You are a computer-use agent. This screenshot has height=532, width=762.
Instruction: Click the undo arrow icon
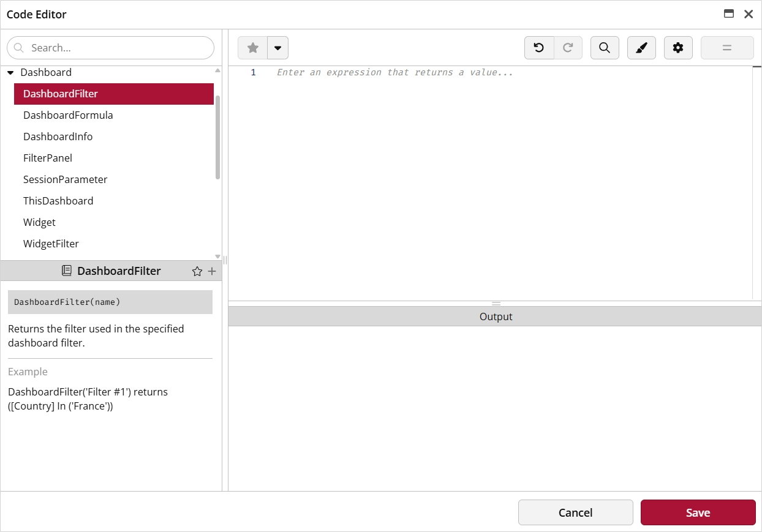539,48
